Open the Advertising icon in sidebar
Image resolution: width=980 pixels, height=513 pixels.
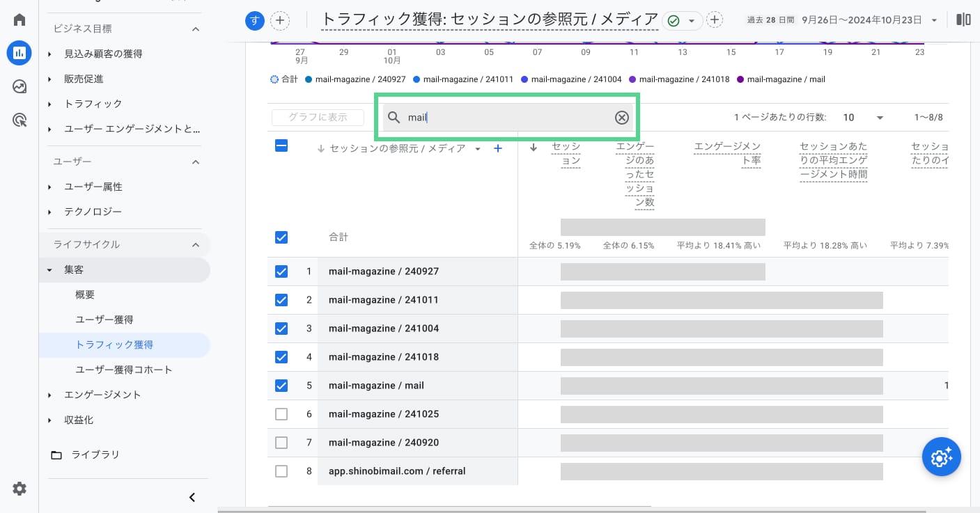[x=20, y=120]
